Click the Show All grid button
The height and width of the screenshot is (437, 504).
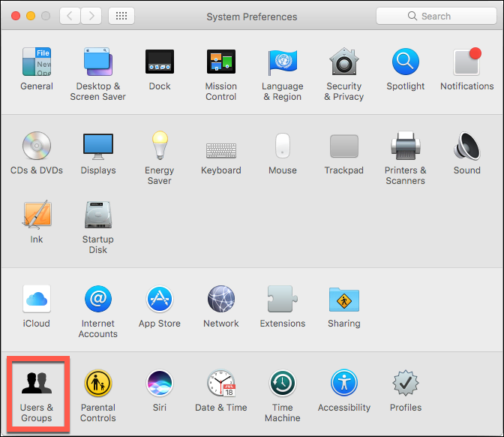pos(121,16)
